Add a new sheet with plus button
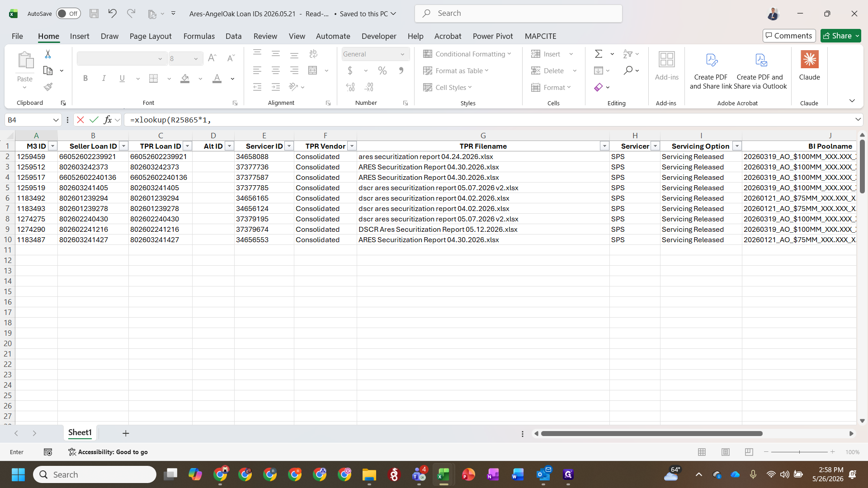The height and width of the screenshot is (488, 868). (126, 433)
